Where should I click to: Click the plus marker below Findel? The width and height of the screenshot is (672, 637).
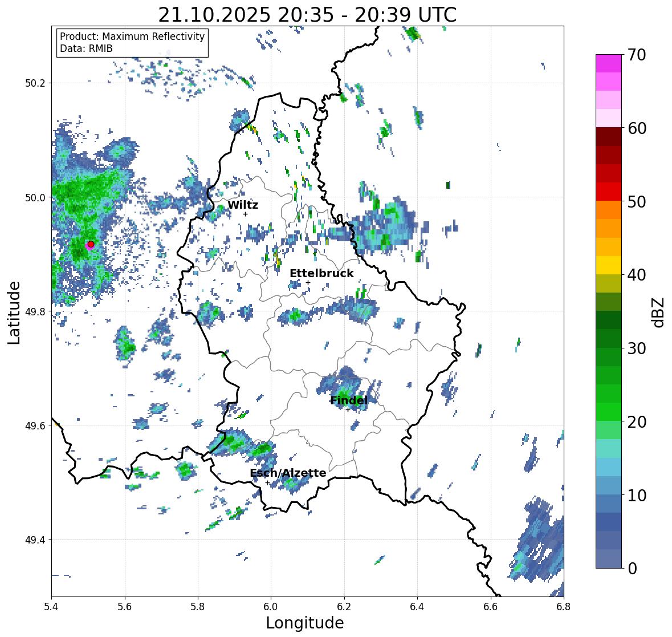click(348, 410)
